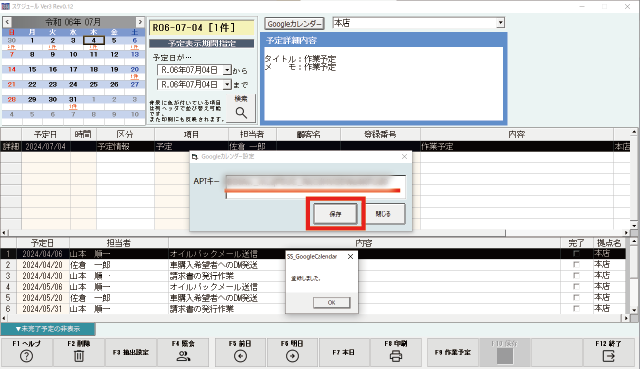
Task: Select July 20 in the calendar
Action: (135, 69)
